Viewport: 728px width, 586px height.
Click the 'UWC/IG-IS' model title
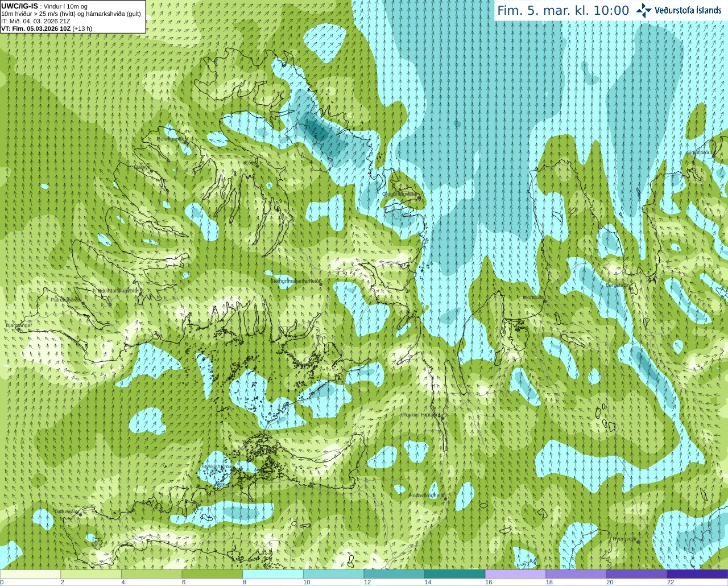click(x=19, y=6)
